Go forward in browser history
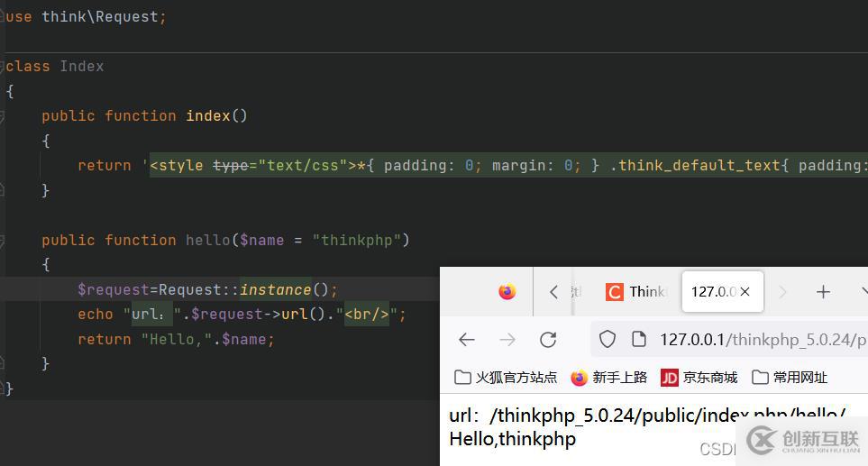 (x=507, y=339)
